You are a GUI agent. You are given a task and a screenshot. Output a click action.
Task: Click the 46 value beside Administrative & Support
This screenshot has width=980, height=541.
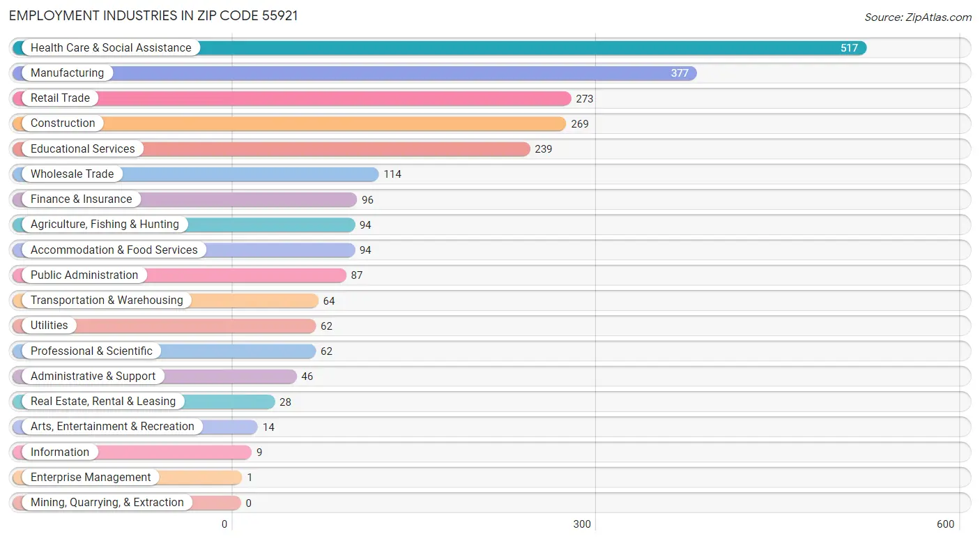point(307,376)
